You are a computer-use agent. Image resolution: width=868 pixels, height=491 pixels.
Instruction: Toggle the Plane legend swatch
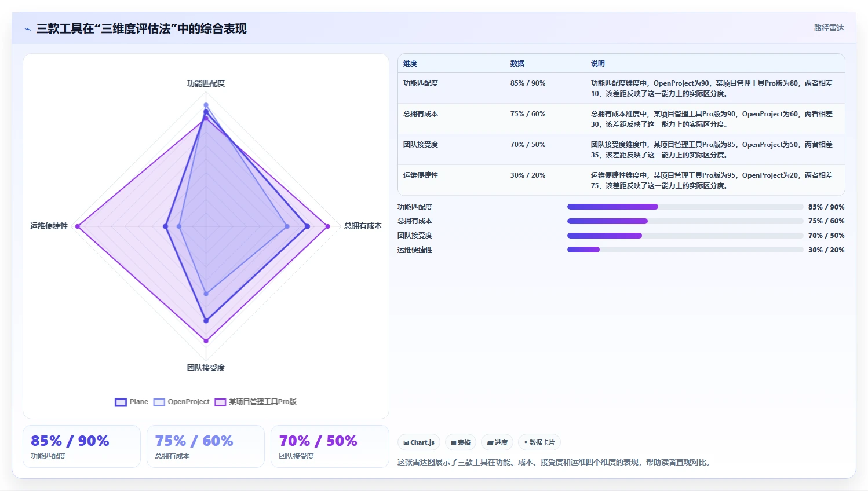click(x=121, y=402)
